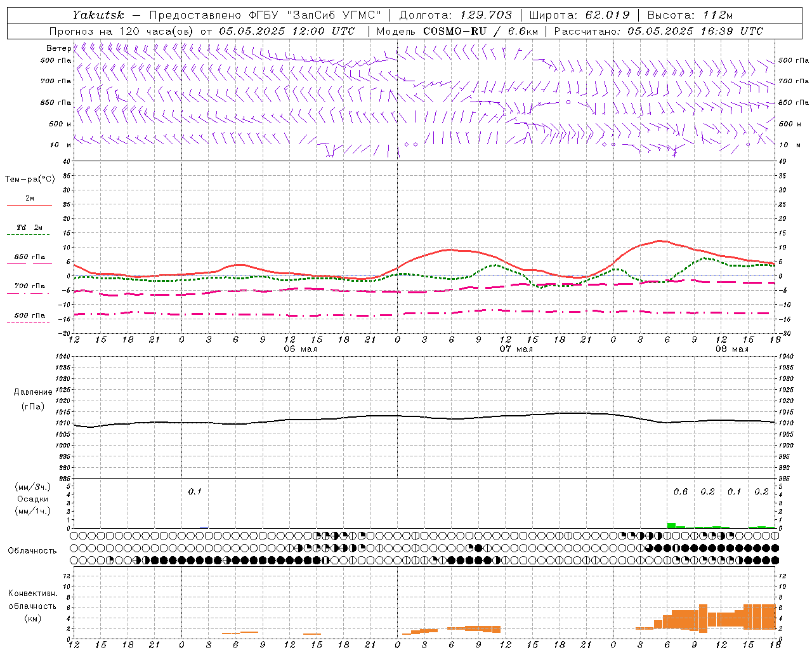The width and height of the screenshot is (812, 650).
Task: Click the 1040 top pressure axis label on left
Action: click(x=62, y=356)
